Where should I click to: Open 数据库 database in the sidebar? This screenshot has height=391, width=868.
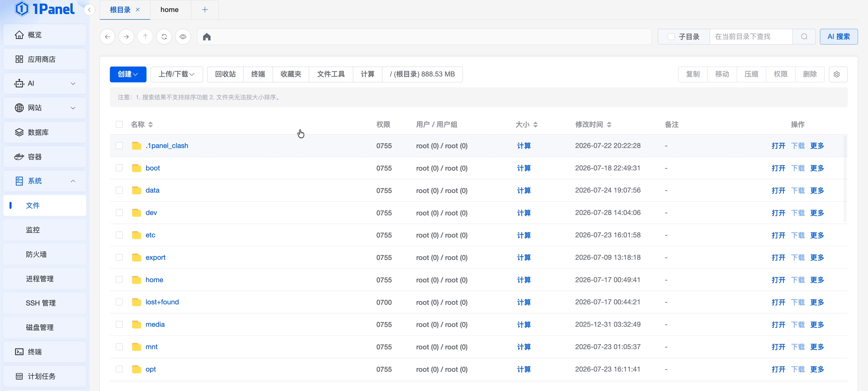tap(45, 132)
